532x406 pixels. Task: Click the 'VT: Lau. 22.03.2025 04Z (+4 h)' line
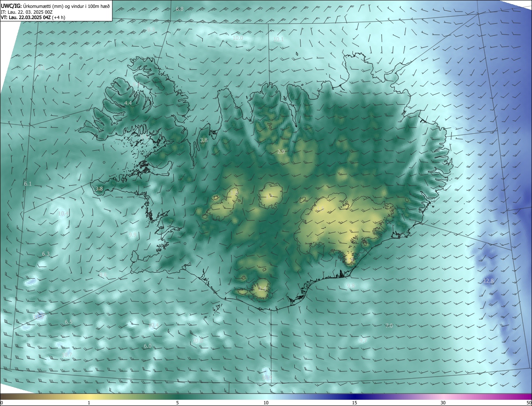coord(33,17)
